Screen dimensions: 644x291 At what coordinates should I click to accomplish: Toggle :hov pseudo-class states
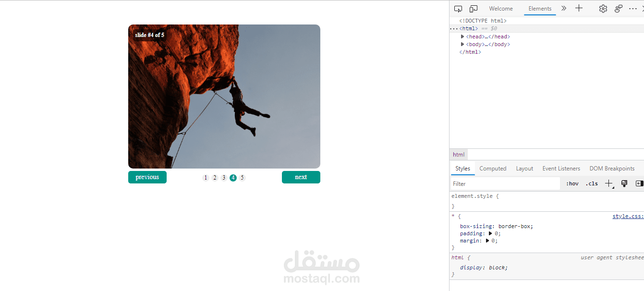point(572,183)
